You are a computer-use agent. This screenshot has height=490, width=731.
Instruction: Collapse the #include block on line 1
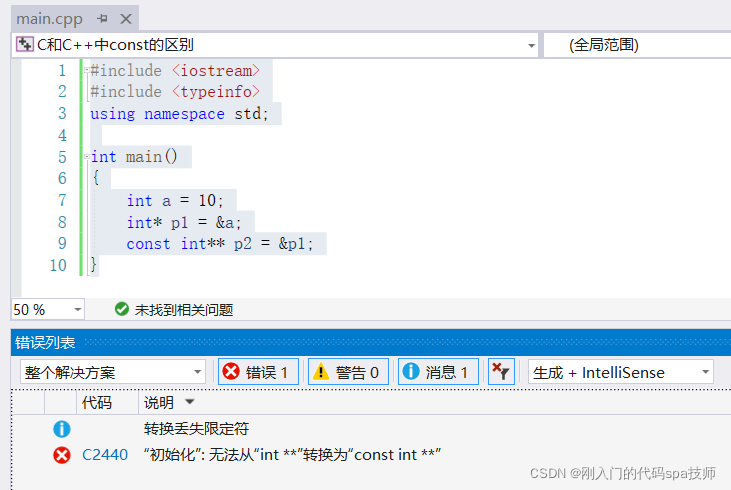[x=87, y=70]
